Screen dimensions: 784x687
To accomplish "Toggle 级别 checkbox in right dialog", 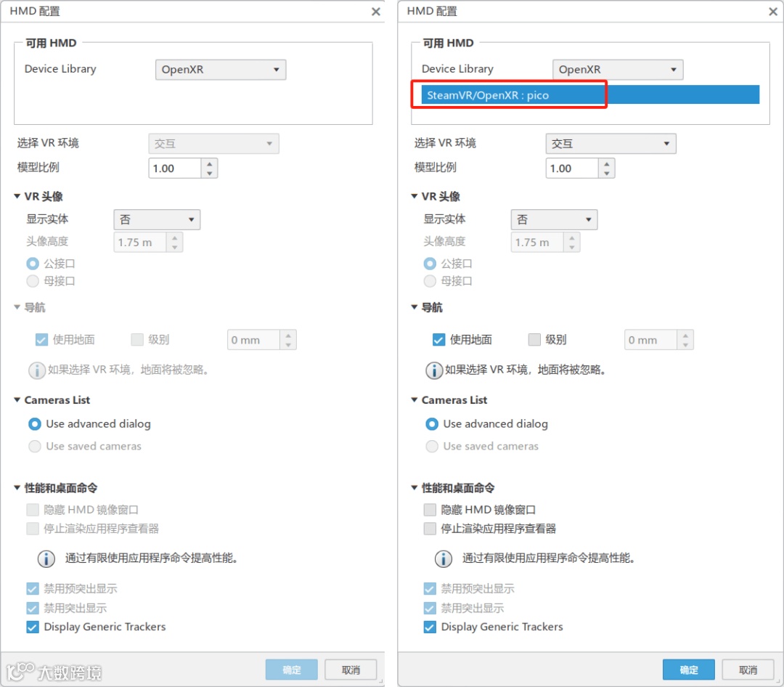I will 534,340.
